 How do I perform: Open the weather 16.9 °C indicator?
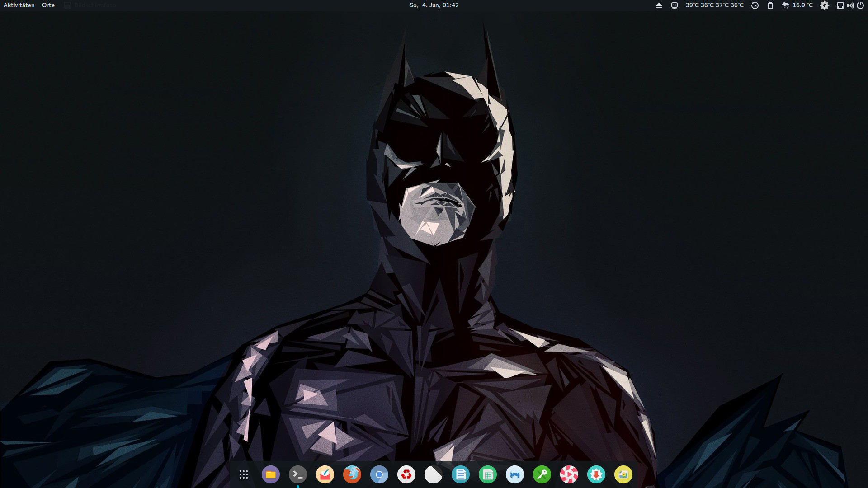pyautogui.click(x=797, y=5)
